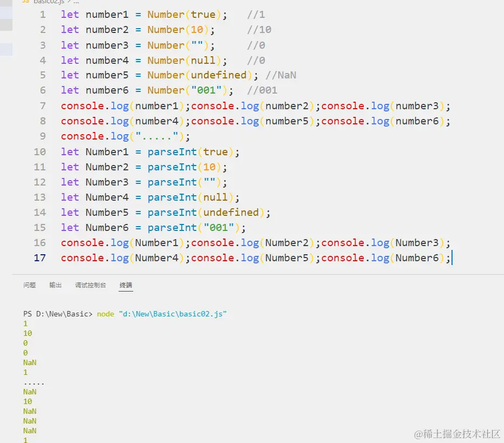Open the 调试控制台 panel tab
Screen dimensions: 504x443
point(90,285)
